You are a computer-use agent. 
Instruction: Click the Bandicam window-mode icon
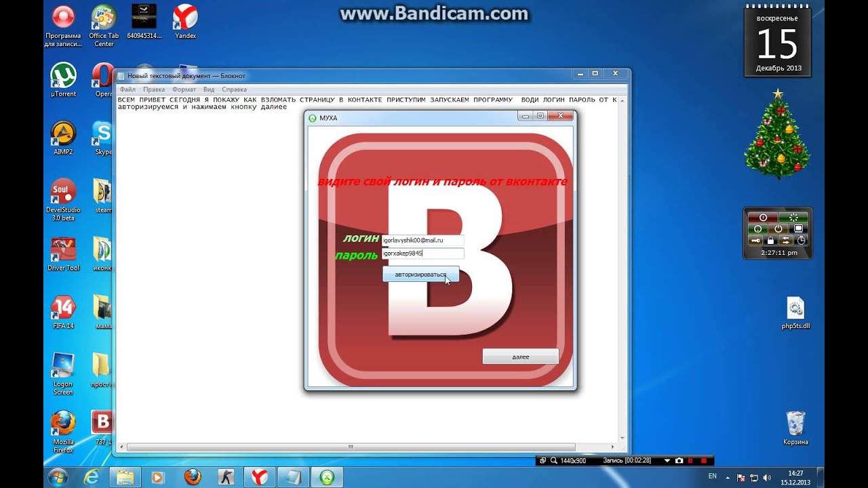(x=542, y=461)
